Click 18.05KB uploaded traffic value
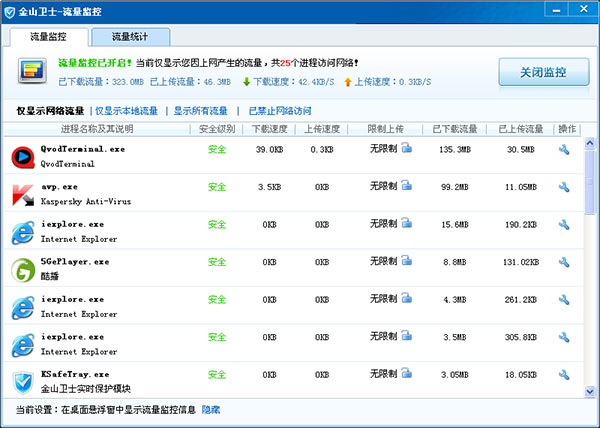600x428 pixels. 520,374
